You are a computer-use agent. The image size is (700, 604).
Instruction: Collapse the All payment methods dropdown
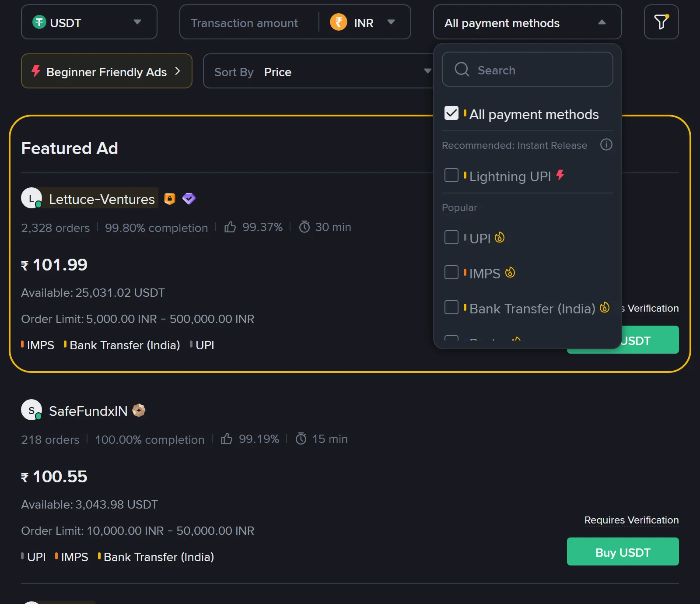point(528,22)
